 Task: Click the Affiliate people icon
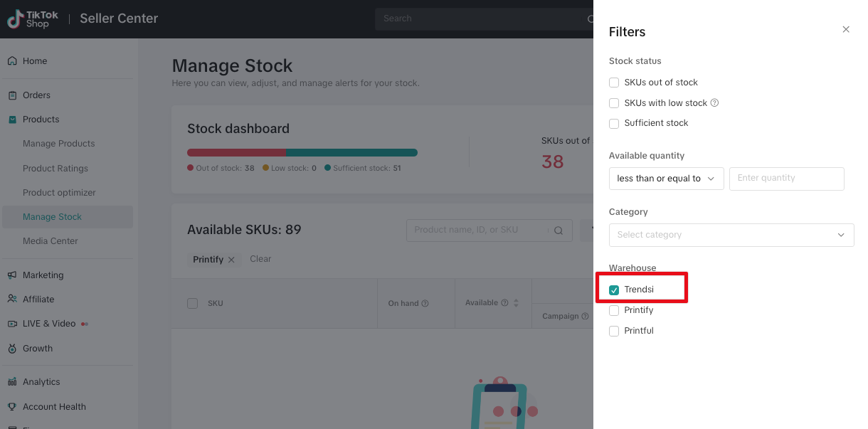[x=12, y=300]
